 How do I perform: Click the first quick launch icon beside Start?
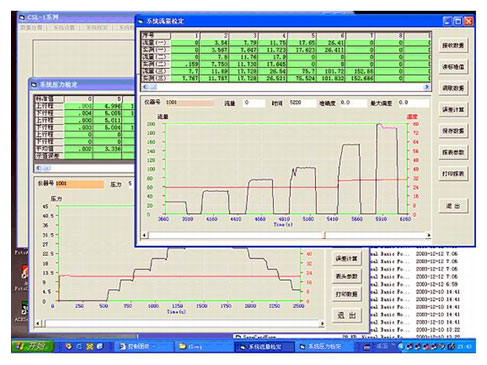point(69,347)
